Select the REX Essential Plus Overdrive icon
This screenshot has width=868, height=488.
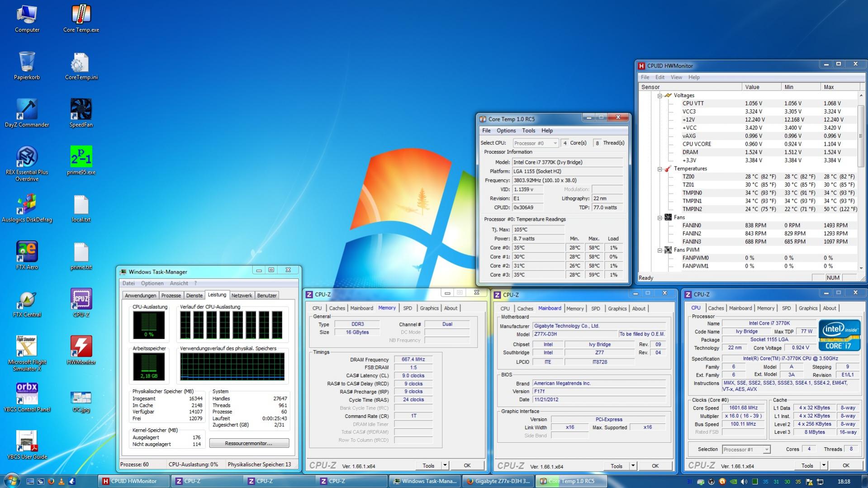(27, 164)
